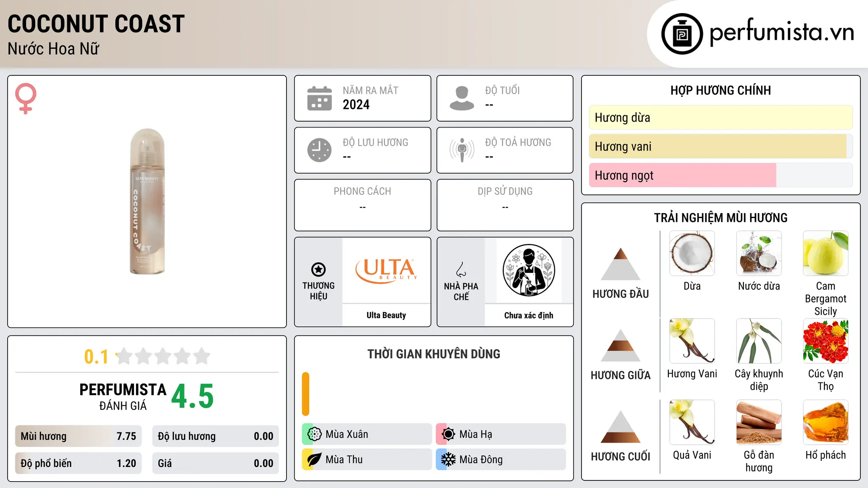This screenshot has height=488, width=868.
Task: Click the Hương giữa pyramid icon
Action: [x=620, y=345]
